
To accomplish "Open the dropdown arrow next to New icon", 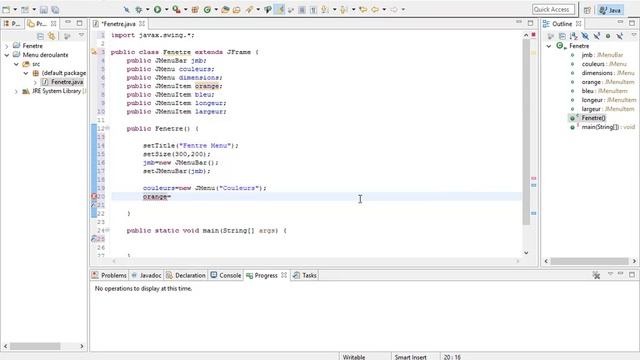I will [15, 10].
